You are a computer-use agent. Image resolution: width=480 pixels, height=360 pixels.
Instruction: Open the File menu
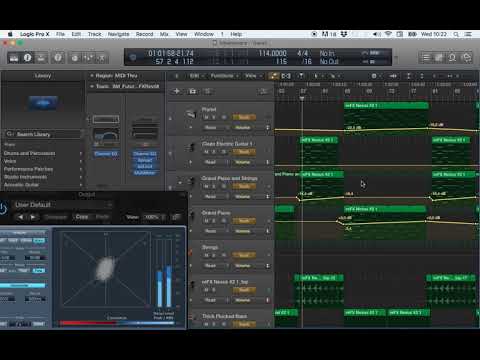point(60,34)
